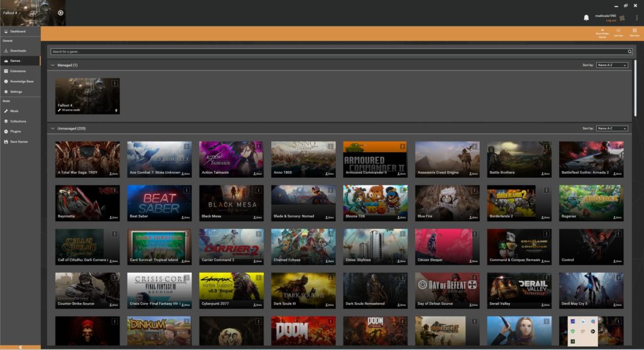Select the Crisis Core Final Fantasy VII tile
This screenshot has width=644, height=350.
point(159,290)
